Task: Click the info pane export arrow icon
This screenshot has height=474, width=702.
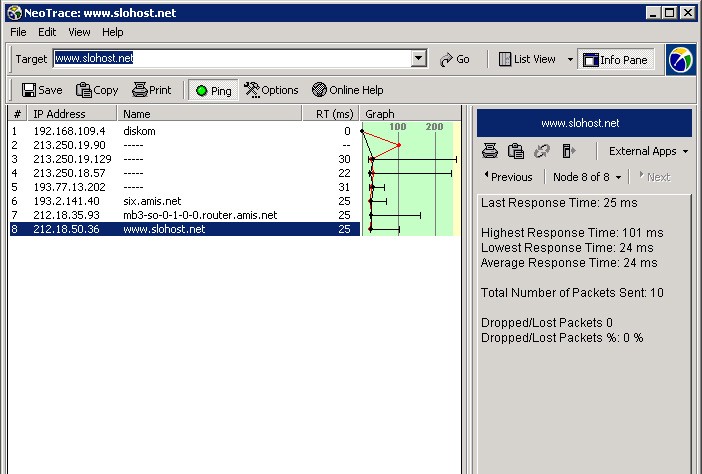Action: [568, 151]
